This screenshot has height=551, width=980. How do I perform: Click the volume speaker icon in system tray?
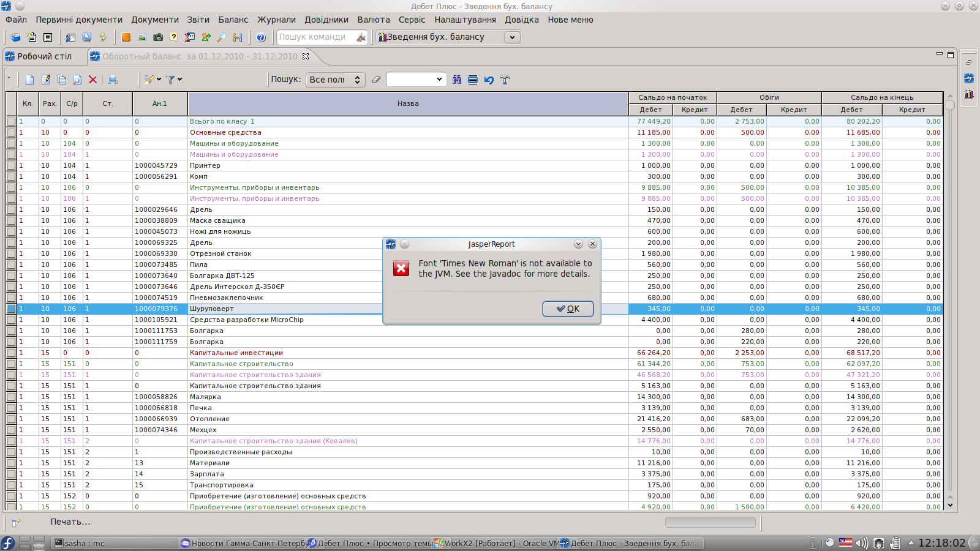coord(862,543)
